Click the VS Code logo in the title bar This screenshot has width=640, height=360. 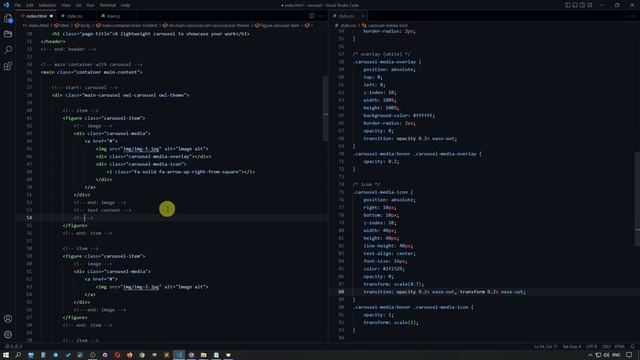pos(6,5)
